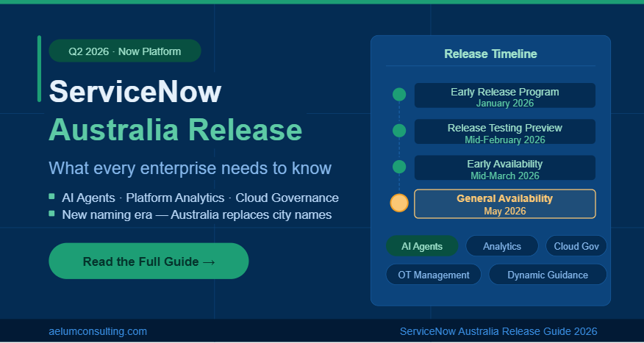
Task: Open the Early Availability timeline card
Action: 505,167
